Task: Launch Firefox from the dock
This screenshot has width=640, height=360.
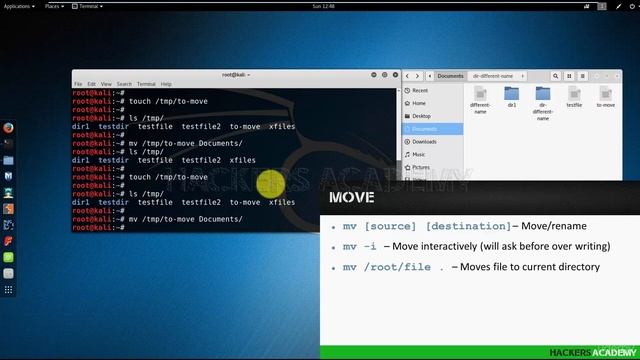Action: [x=8, y=128]
